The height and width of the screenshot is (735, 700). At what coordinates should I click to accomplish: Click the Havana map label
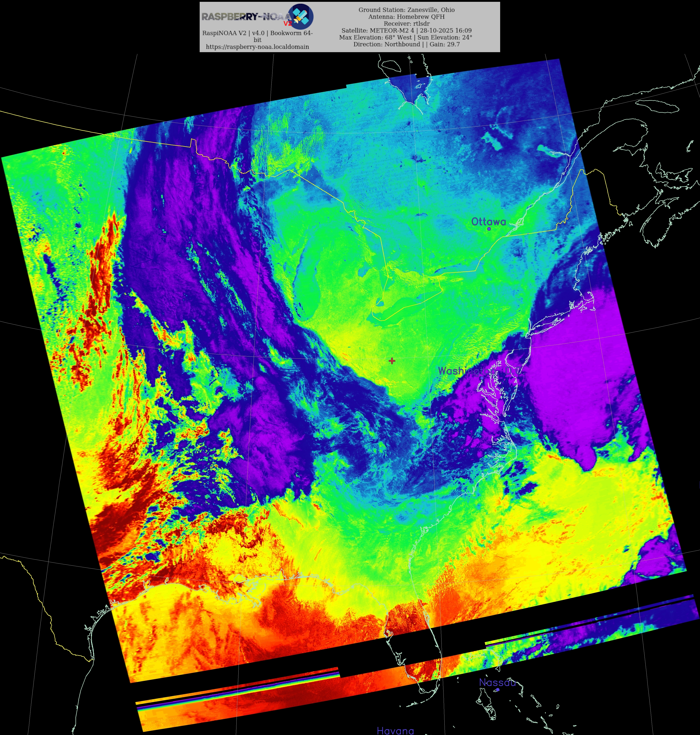395,730
